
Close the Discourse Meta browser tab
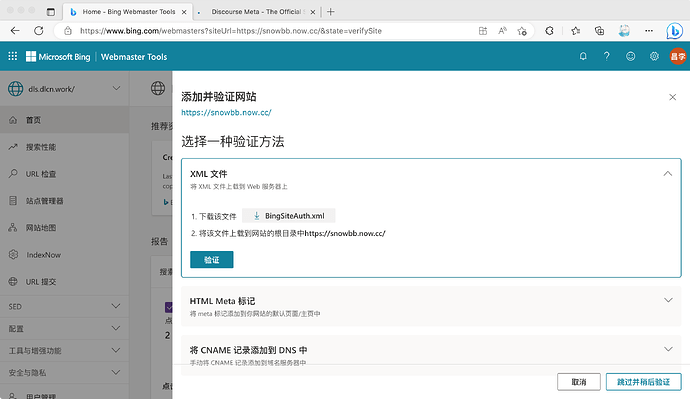(313, 12)
